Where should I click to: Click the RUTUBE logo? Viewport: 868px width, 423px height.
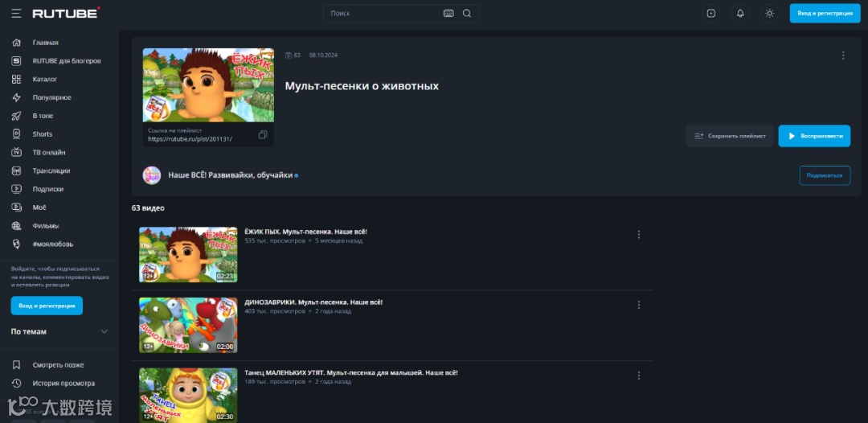pos(67,13)
